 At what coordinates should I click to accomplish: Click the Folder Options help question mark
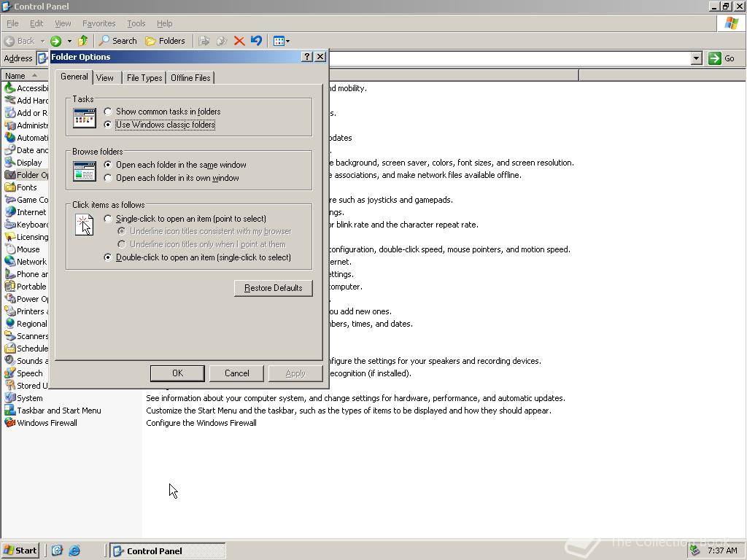(307, 57)
